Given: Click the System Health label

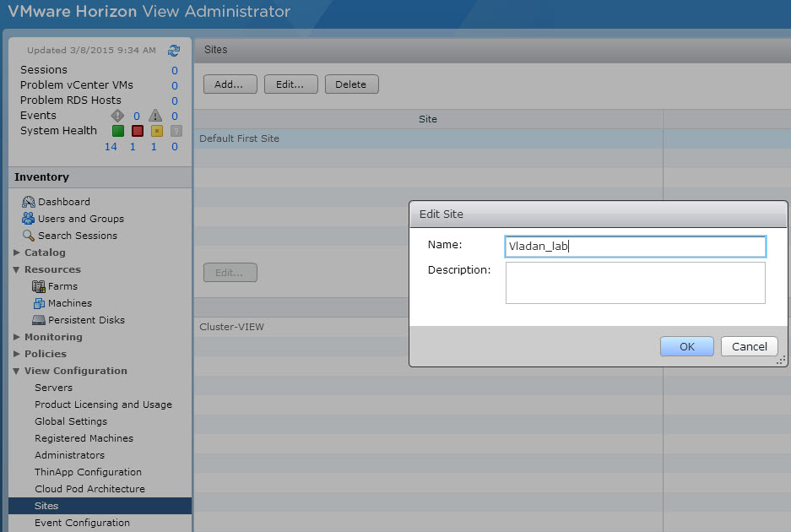Looking at the screenshot, I should pos(58,131).
